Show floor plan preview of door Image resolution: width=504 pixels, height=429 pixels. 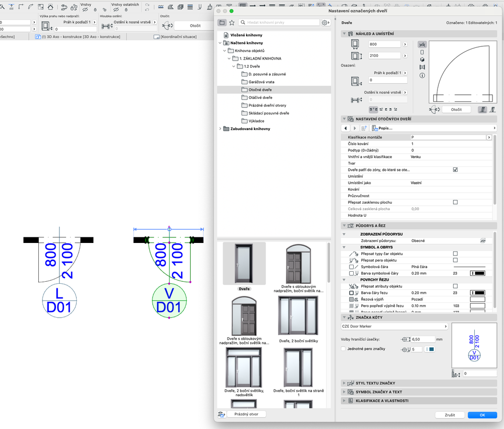pyautogui.click(x=422, y=44)
